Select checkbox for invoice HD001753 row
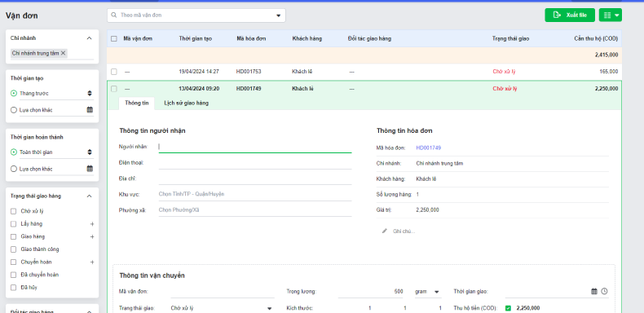This screenshot has height=313, width=644. pos(114,72)
